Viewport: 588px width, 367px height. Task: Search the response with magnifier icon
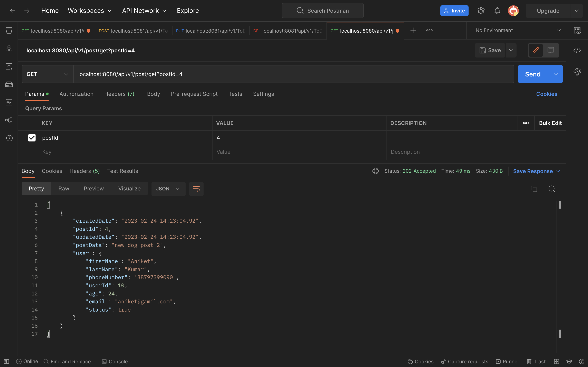point(552,189)
